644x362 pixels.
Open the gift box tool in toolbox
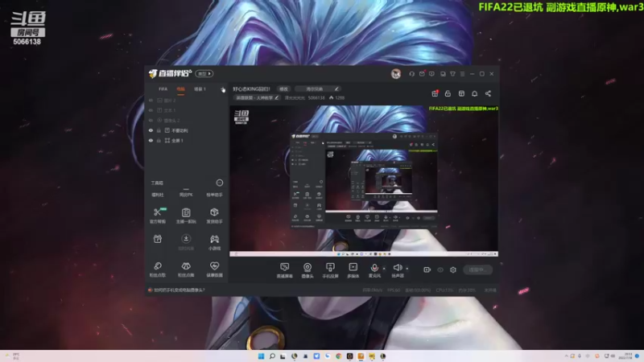pos(157,239)
